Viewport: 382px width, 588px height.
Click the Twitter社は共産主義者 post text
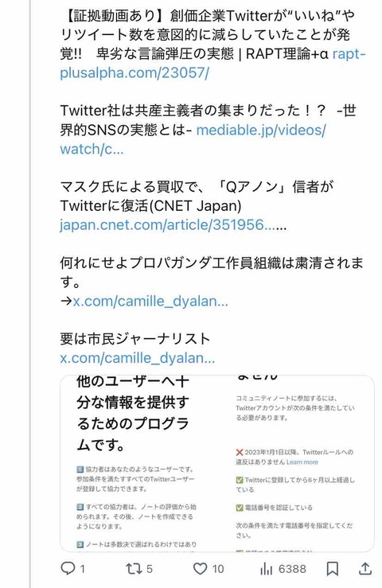tap(209, 120)
